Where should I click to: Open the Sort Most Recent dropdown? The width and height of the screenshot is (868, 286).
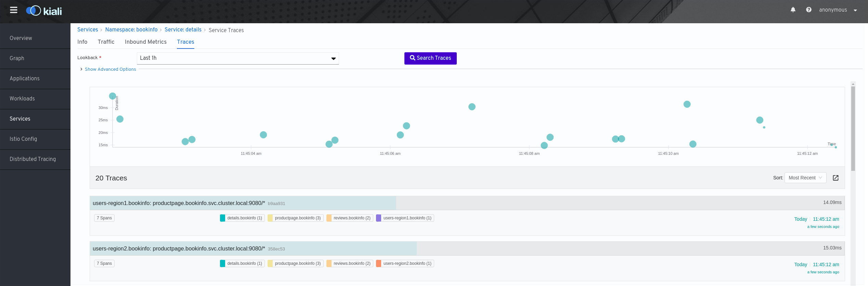coord(805,178)
